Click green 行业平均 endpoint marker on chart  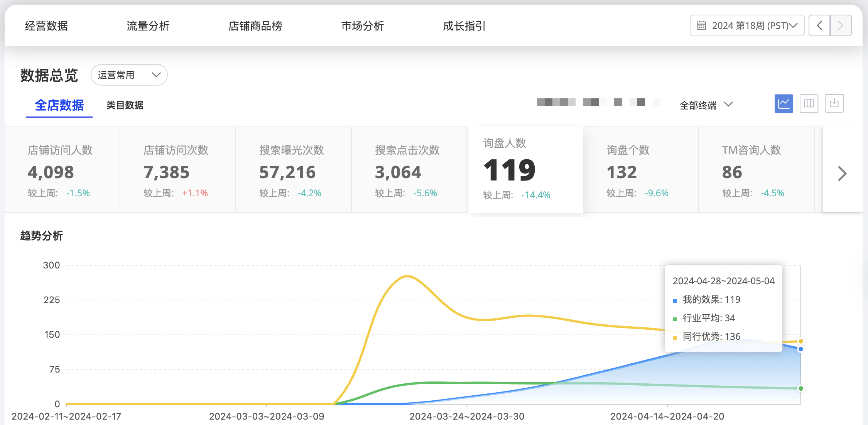tap(800, 388)
